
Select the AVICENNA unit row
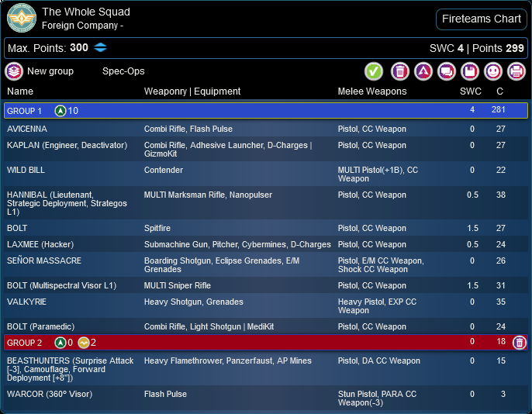(x=266, y=129)
